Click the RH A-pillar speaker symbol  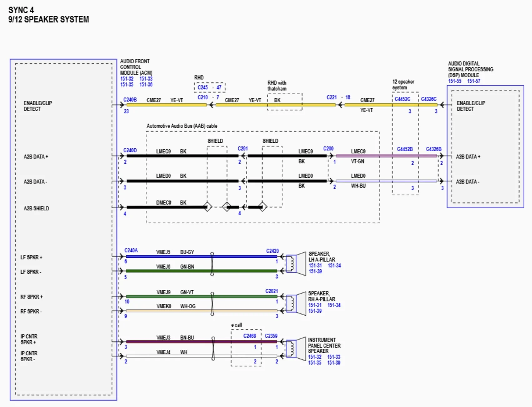[296, 304]
